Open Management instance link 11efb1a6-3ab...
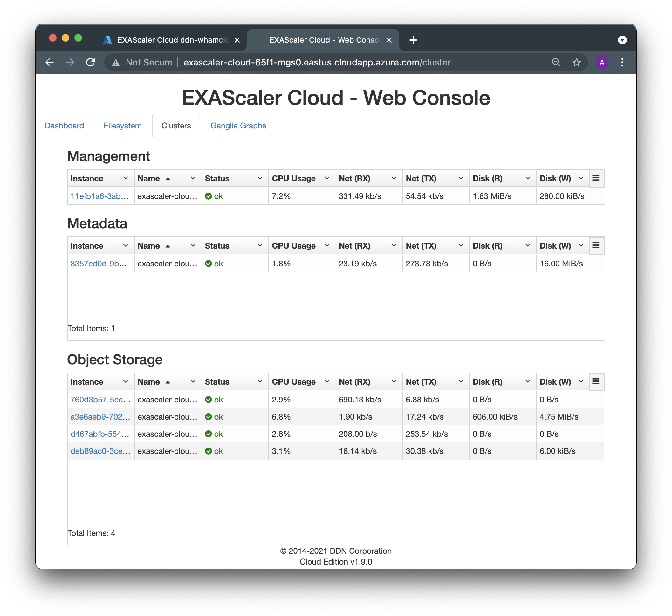 [99, 196]
